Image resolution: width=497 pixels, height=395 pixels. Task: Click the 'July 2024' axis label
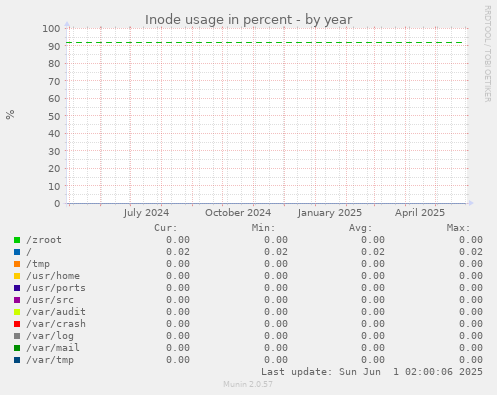coord(146,213)
